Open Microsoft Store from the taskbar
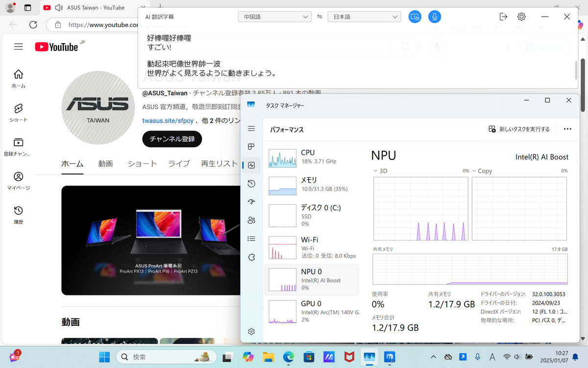 308,357
